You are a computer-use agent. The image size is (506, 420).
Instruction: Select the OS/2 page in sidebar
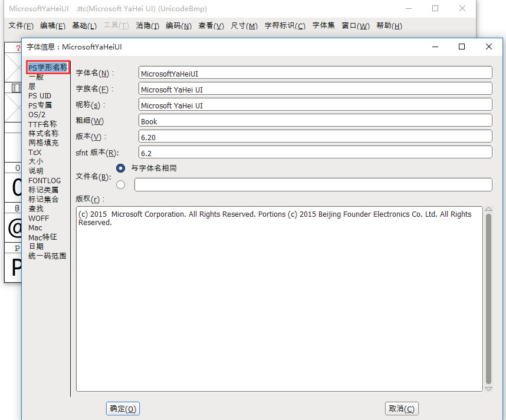[x=38, y=114]
